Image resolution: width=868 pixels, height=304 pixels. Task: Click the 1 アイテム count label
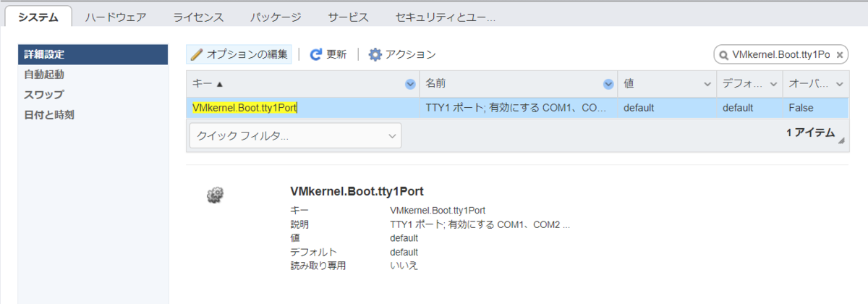click(810, 133)
